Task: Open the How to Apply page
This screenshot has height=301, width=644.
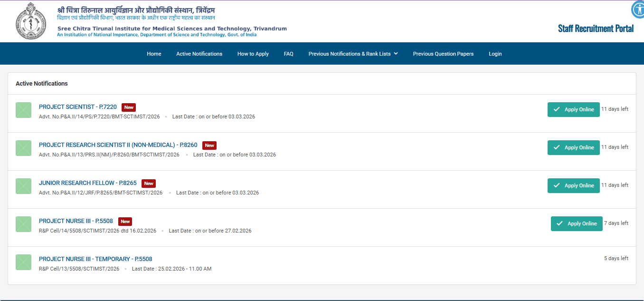Action: 253,53
